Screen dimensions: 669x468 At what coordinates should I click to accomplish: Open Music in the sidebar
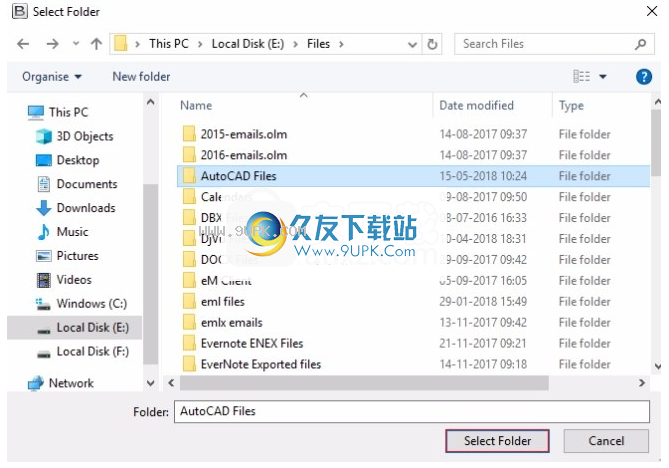coord(62,232)
